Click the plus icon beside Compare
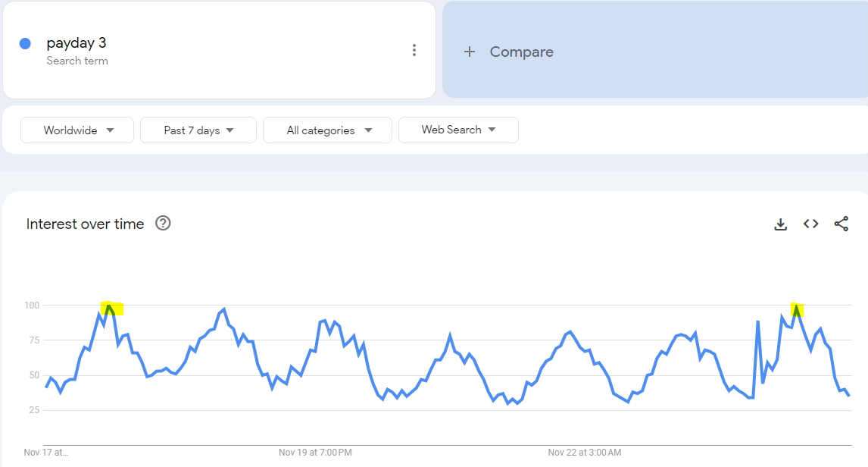 click(x=470, y=52)
